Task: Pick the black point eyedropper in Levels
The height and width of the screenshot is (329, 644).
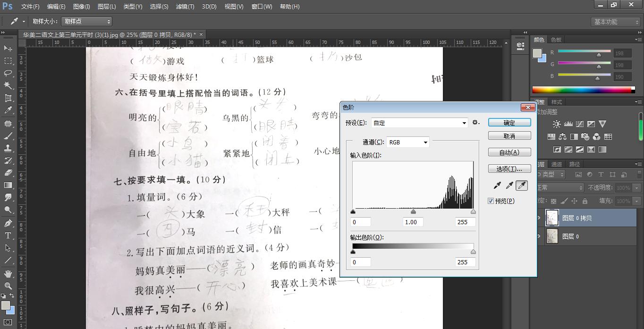Action: (497, 186)
